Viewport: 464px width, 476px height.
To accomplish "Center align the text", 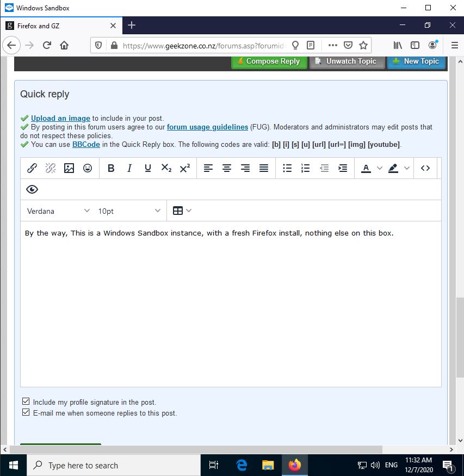I will [227, 169].
